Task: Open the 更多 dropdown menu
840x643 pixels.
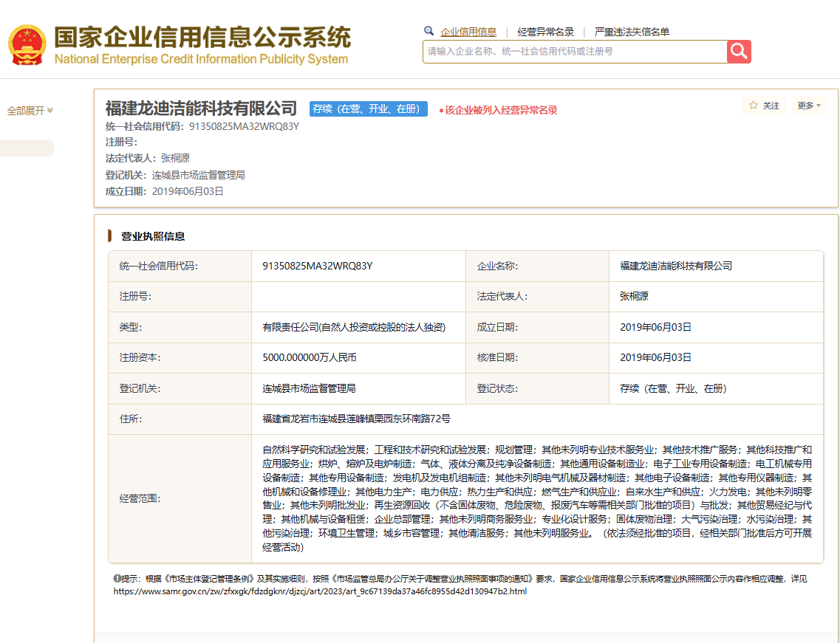Action: click(x=808, y=106)
